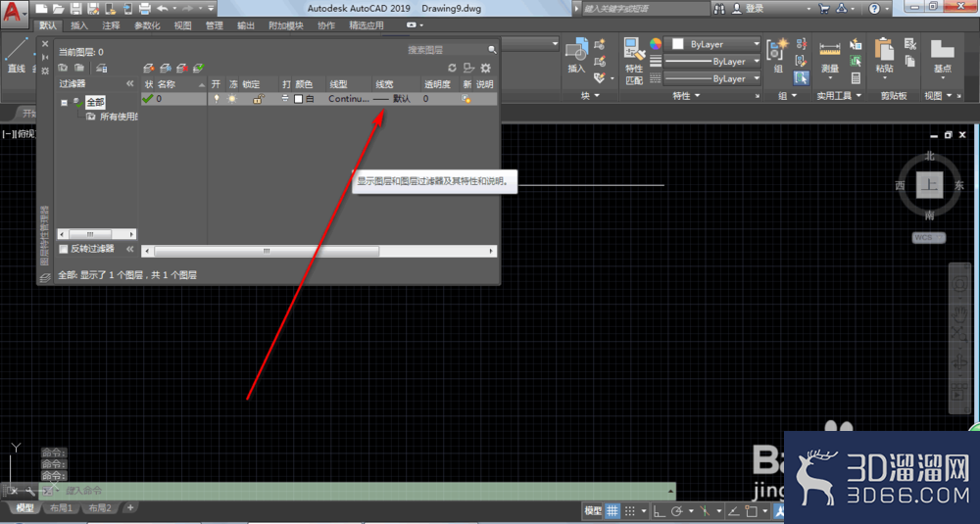
Task: Expand the 特性 panel dropdown
Action: tap(686, 96)
